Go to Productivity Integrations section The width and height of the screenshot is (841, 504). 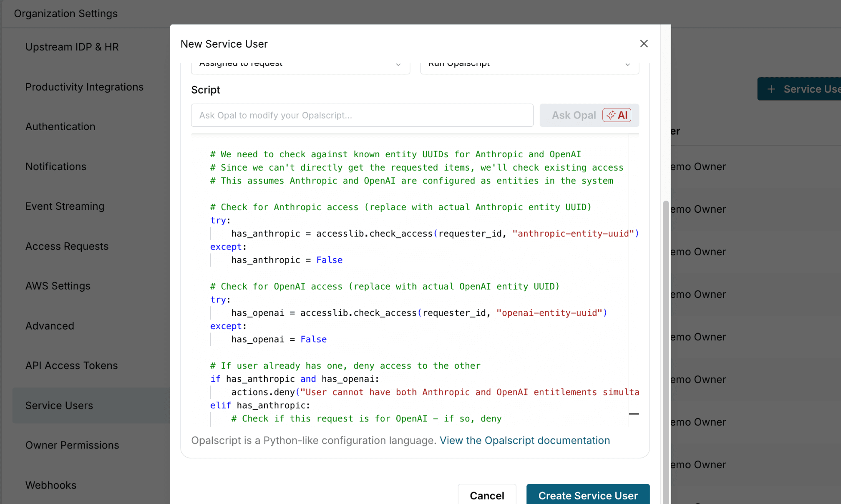(x=84, y=87)
